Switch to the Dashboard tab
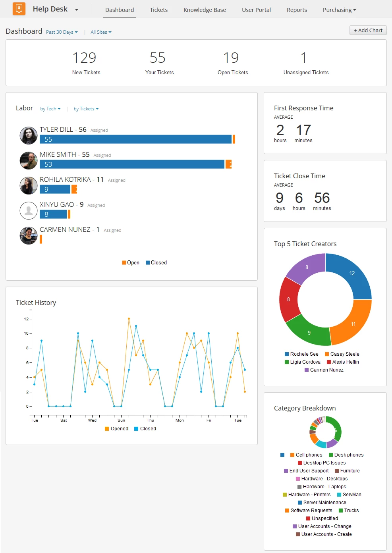 pos(120,10)
